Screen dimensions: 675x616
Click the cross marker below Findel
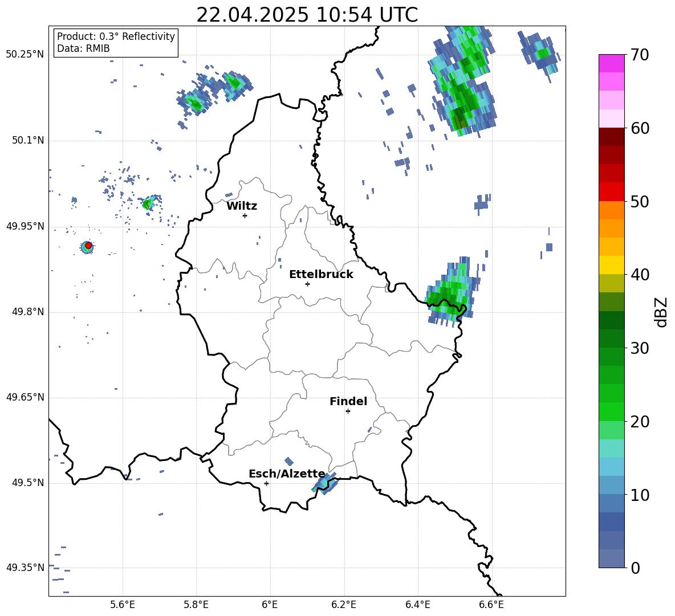tap(348, 411)
